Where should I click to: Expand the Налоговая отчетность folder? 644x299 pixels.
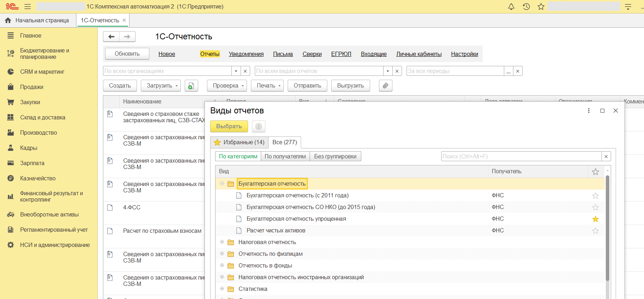(x=222, y=242)
